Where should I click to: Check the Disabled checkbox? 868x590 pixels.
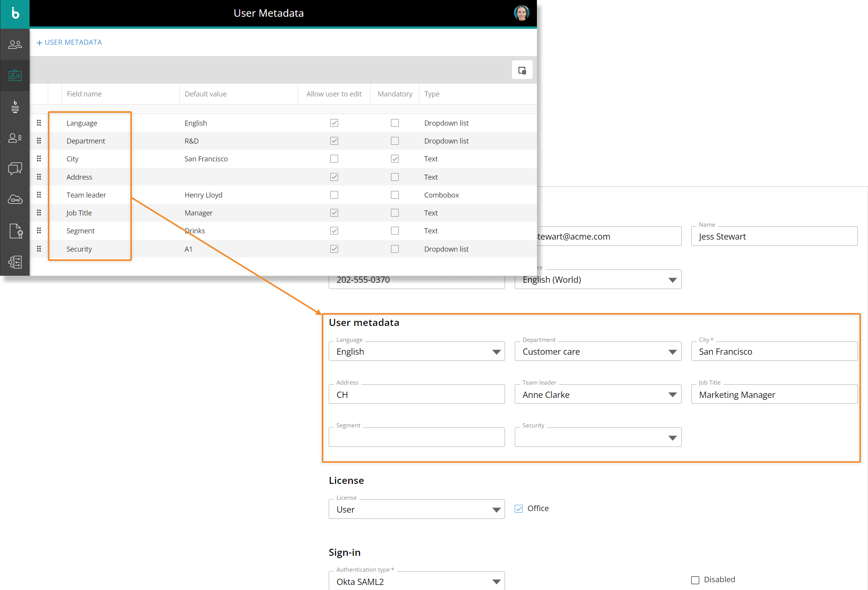tap(695, 580)
